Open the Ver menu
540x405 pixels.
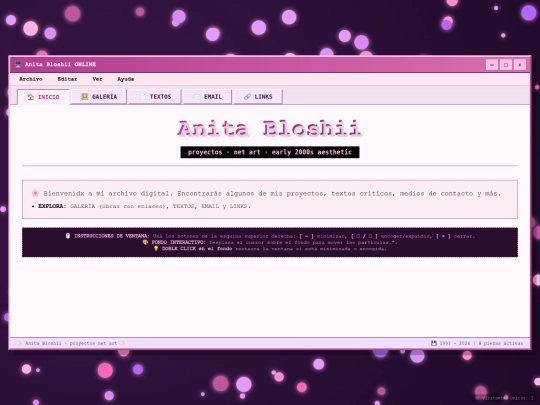coord(97,79)
